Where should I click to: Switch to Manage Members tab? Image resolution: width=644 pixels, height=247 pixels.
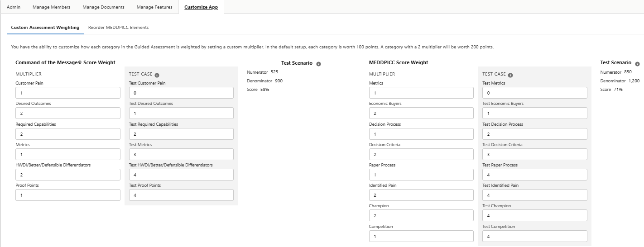coord(51,7)
